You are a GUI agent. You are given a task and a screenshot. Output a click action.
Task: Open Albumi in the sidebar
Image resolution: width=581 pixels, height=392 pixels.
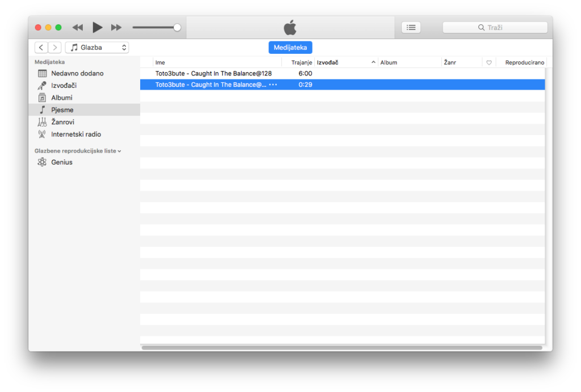point(61,98)
